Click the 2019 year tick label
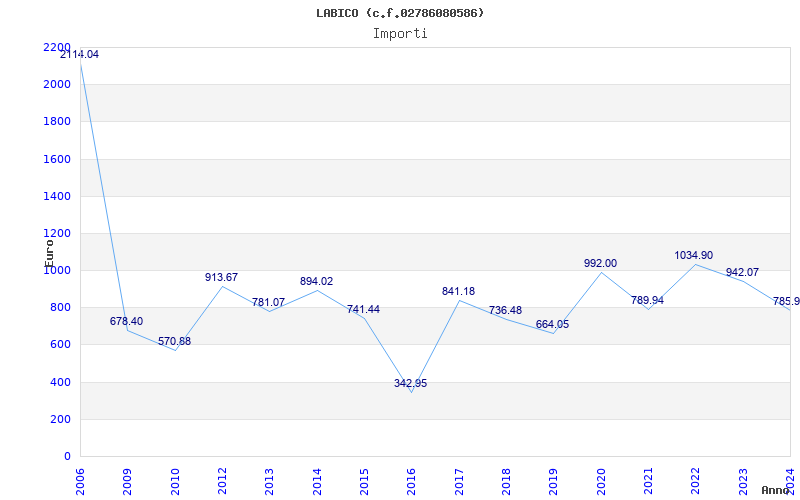 (x=554, y=482)
